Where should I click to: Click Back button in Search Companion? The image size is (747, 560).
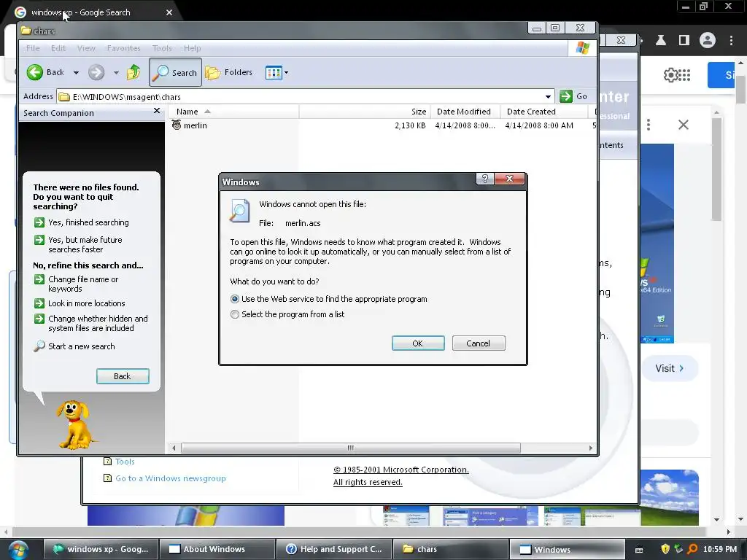pos(123,376)
